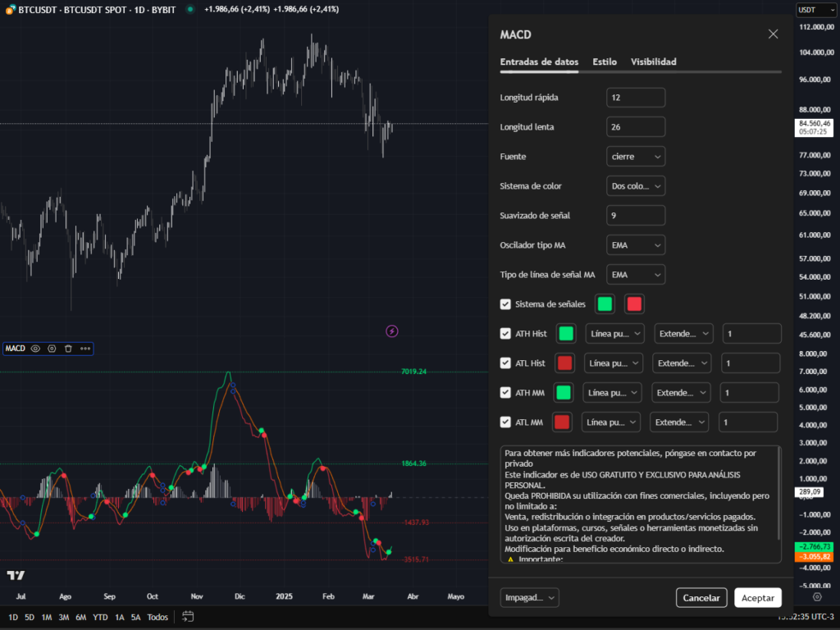Open ATL MM line style dropdown
The image size is (840, 630).
coord(610,422)
